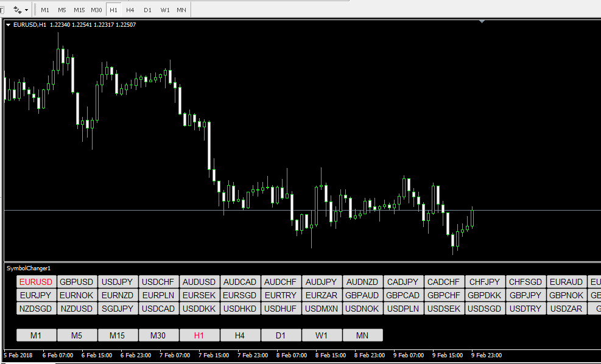601x364 pixels.
Task: Toggle the active H1 toolbar timeframe
Action: pos(113,10)
